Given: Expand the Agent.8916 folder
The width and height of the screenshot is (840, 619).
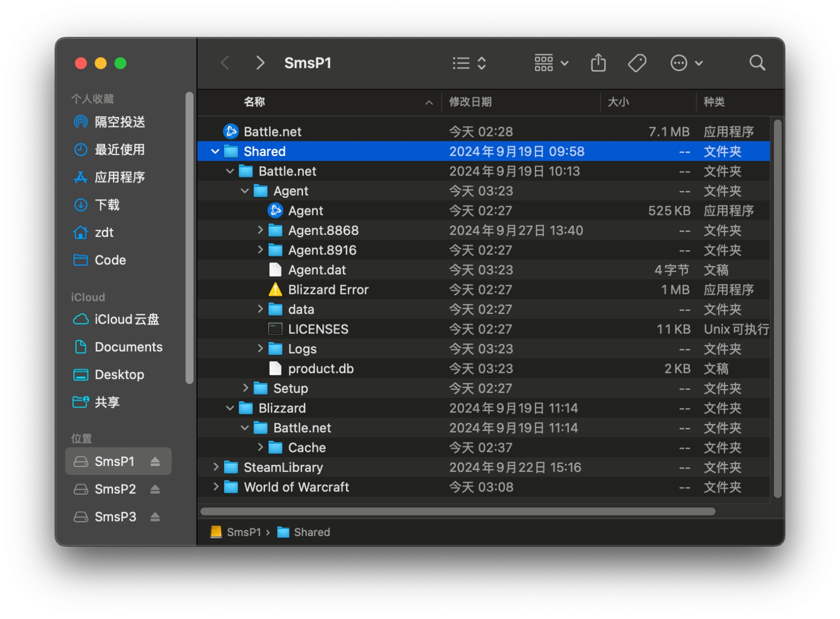Looking at the screenshot, I should tap(260, 249).
